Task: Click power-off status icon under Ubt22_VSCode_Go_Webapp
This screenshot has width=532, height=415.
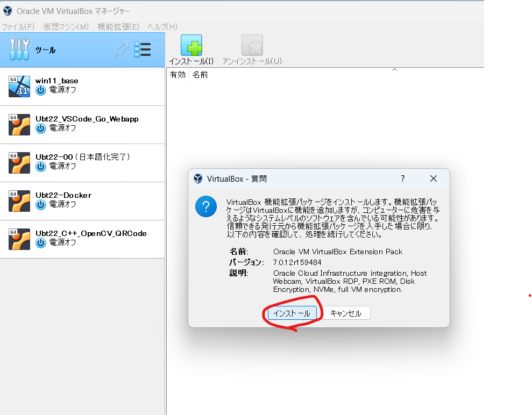Action: point(41,128)
